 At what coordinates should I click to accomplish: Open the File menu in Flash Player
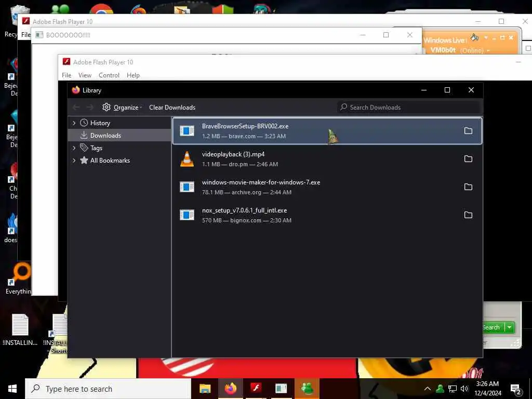[x=66, y=75]
